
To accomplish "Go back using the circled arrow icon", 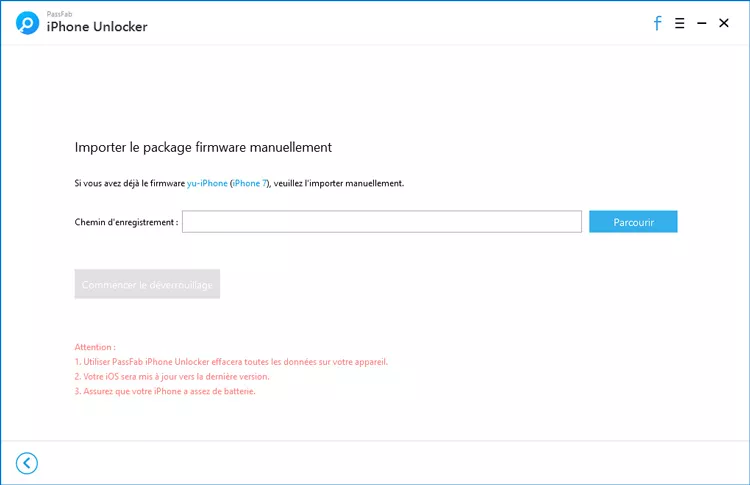I will [x=27, y=462].
